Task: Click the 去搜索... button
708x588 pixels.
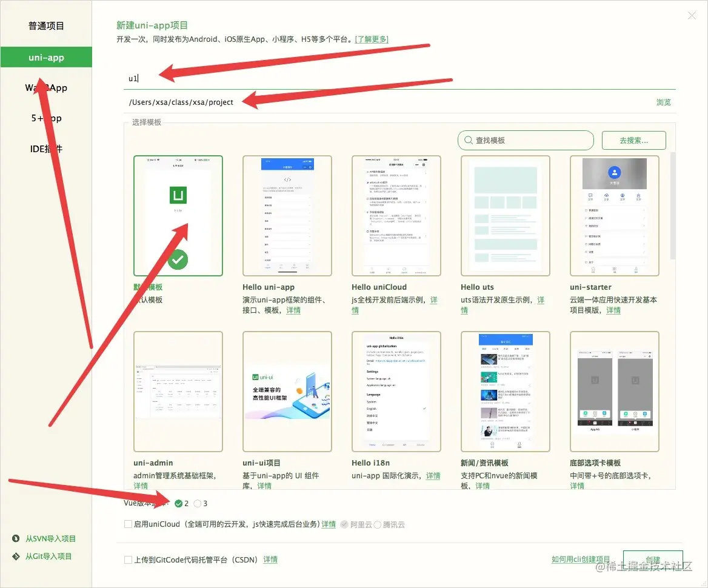Action: (x=633, y=141)
